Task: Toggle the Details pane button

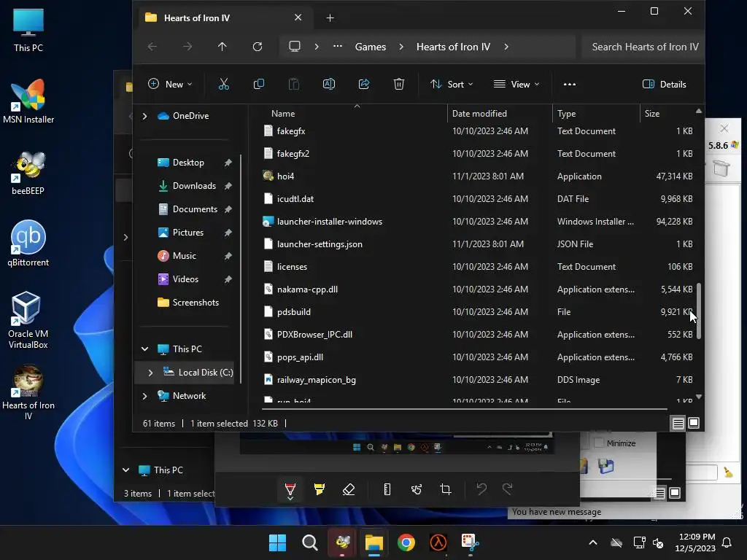Action: tap(664, 85)
